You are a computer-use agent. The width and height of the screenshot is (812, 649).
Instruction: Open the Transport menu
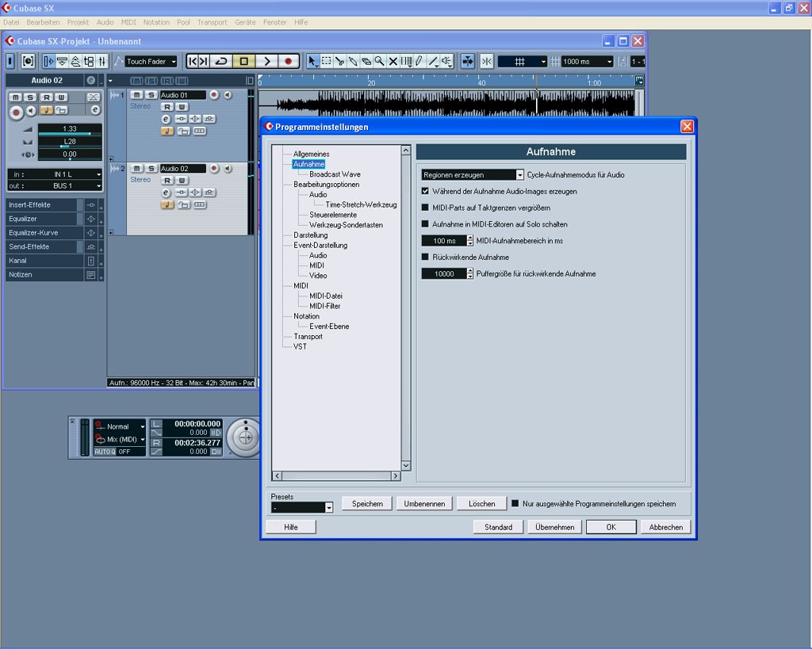tap(213, 22)
